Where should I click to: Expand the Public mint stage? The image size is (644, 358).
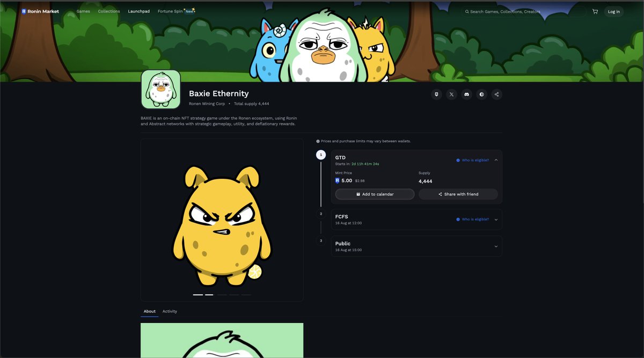point(496,246)
